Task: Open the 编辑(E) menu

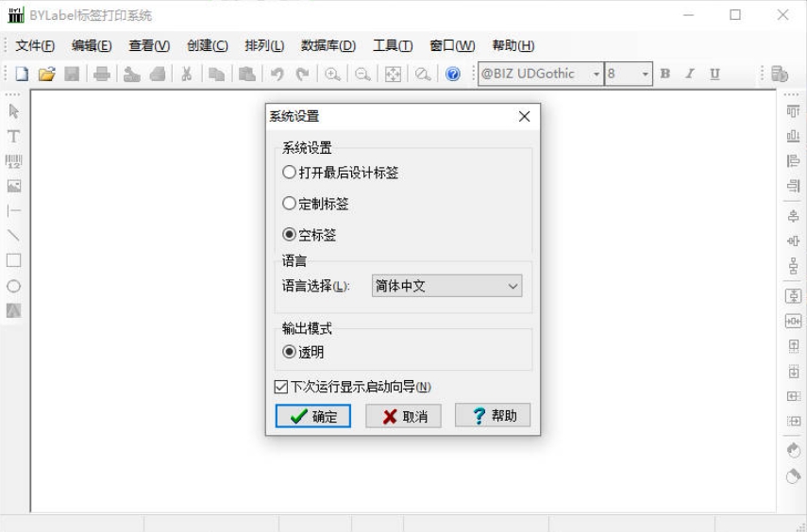Action: 92,46
